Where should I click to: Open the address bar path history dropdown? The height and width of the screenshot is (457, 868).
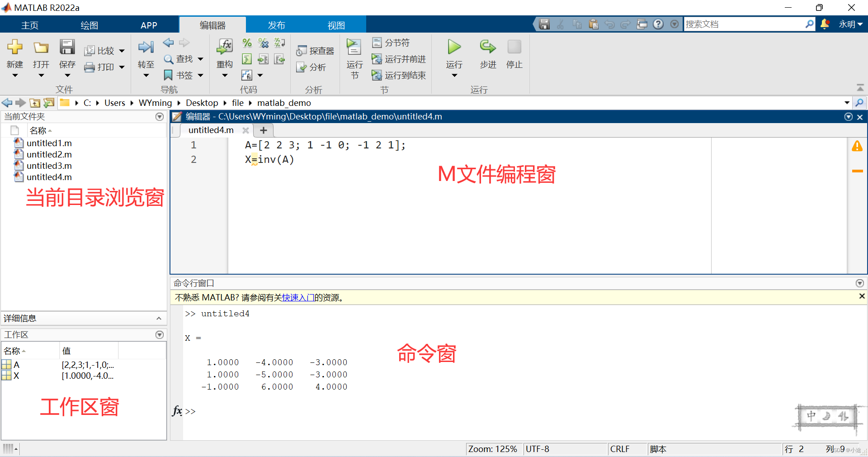point(847,103)
